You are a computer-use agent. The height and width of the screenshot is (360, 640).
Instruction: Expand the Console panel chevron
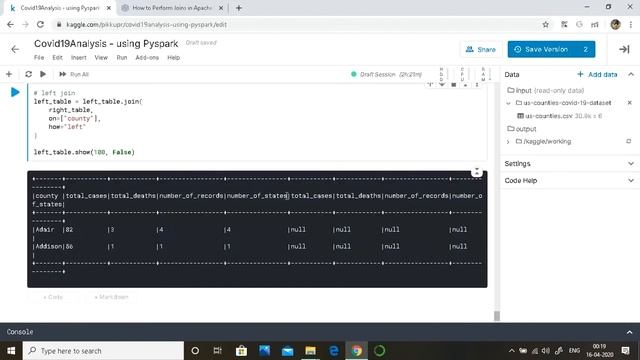tap(629, 332)
